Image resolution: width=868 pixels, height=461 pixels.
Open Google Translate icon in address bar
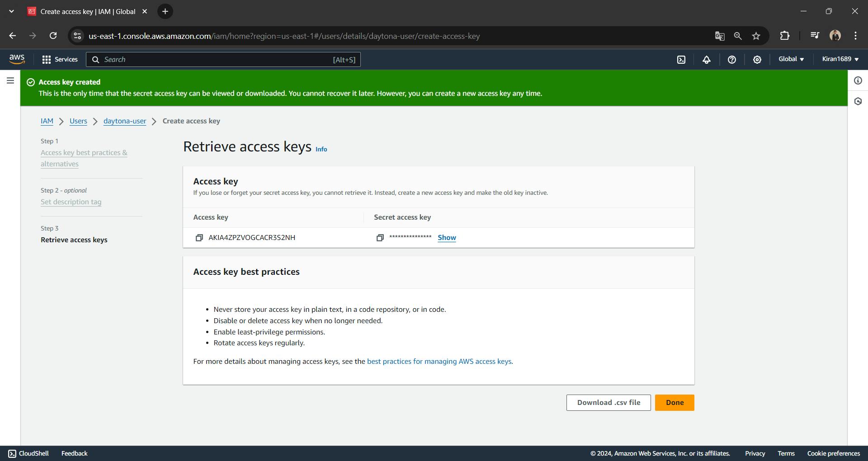click(720, 36)
